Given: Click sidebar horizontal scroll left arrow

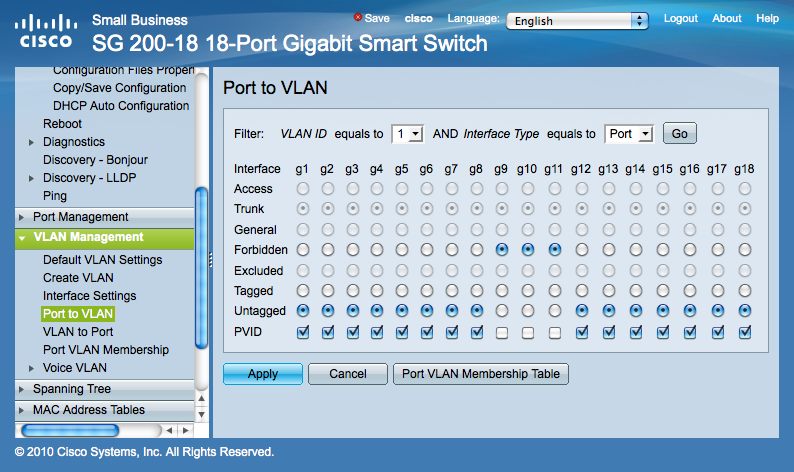Looking at the screenshot, I should coord(170,430).
